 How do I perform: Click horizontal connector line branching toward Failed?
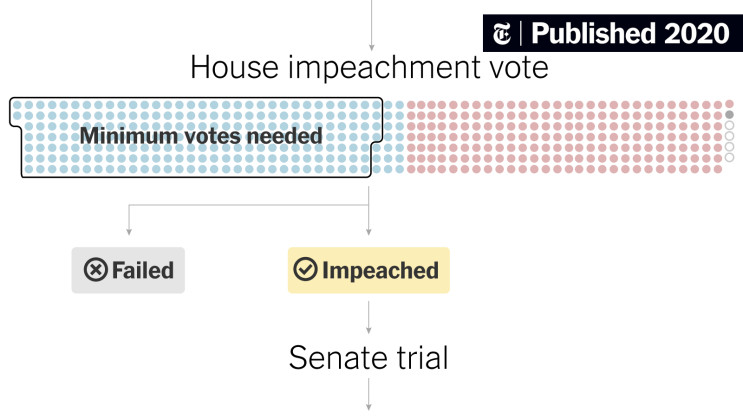click(249, 205)
